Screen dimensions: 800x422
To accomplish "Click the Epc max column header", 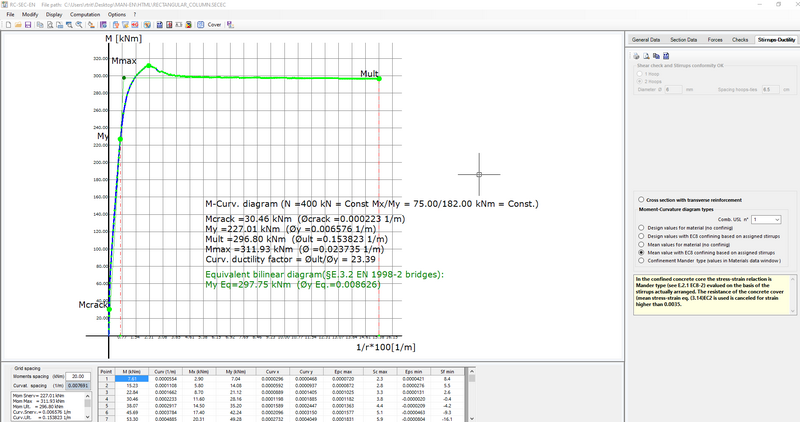I will point(343,371).
